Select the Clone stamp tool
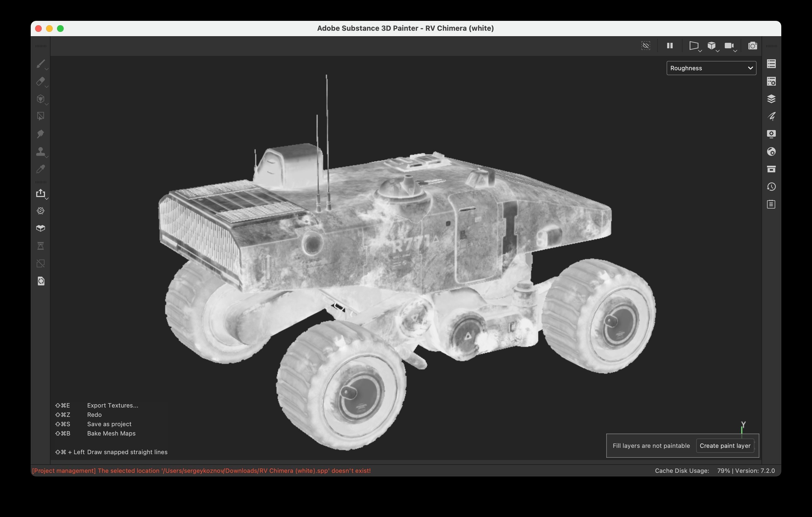This screenshot has height=517, width=812. [41, 151]
